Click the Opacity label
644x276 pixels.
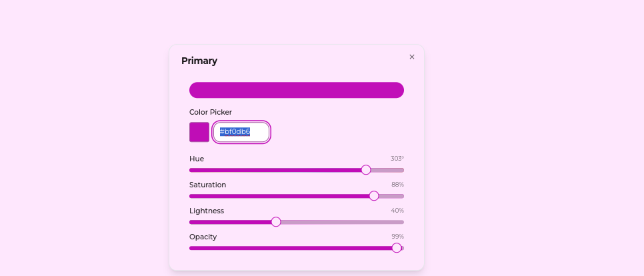(203, 237)
